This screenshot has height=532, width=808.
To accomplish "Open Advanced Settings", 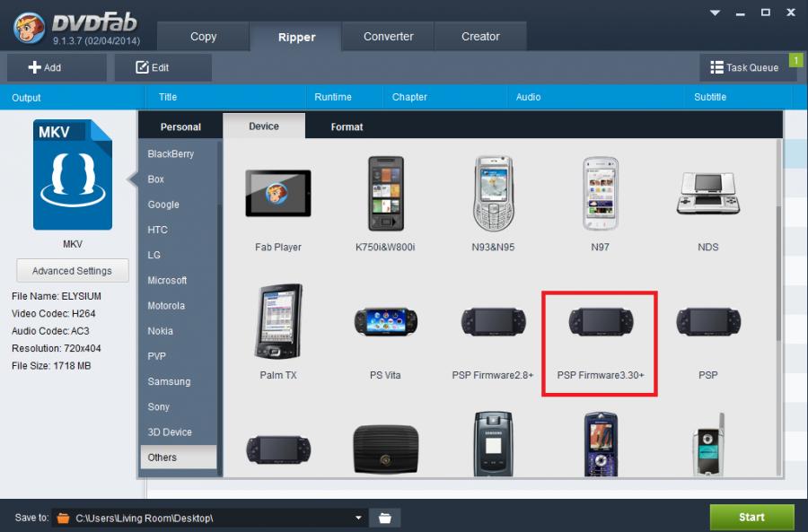I will (x=72, y=271).
